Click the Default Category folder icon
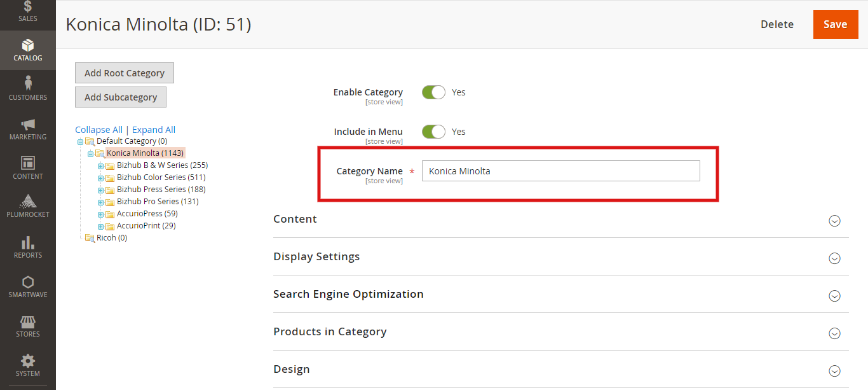868x390 pixels. click(90, 141)
